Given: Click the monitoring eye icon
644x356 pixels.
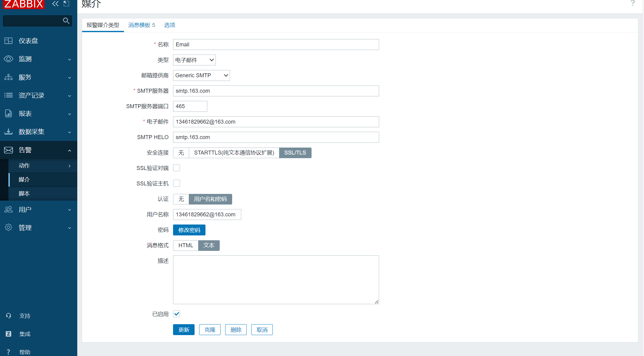Looking at the screenshot, I should 8,59.
